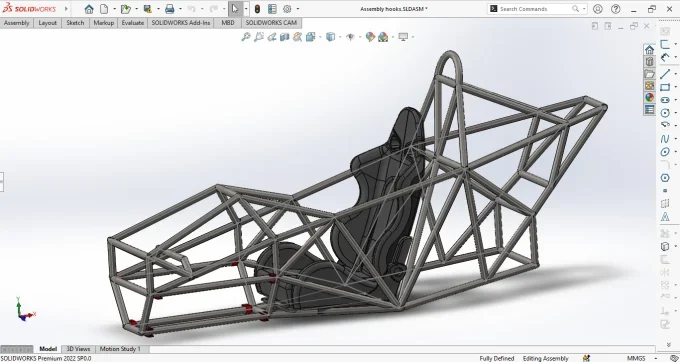Click Edit Appearance color ball icon
680x362 pixels.
point(370,37)
